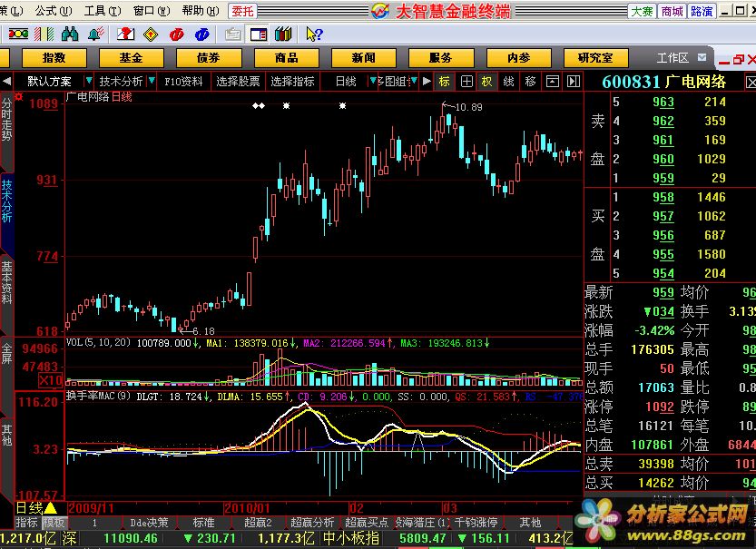
Task: Switch to 全屏 side tab
Action: pyautogui.click(x=6, y=353)
